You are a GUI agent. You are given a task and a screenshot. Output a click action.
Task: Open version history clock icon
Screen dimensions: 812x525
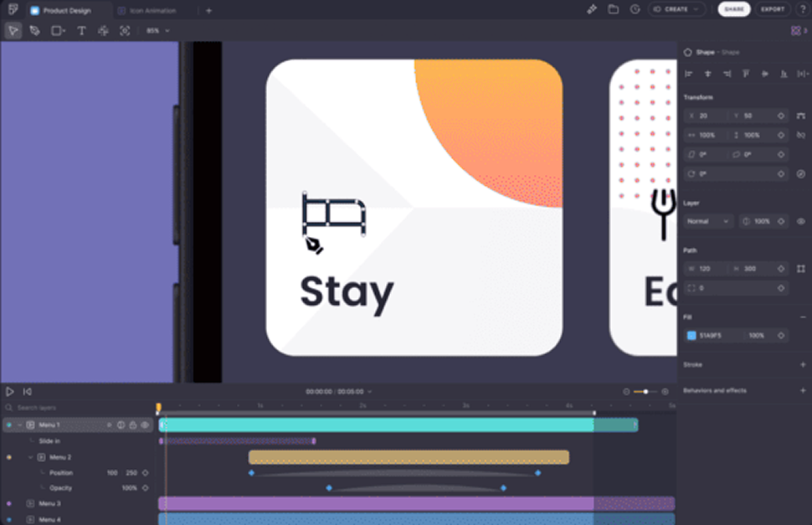tap(635, 9)
